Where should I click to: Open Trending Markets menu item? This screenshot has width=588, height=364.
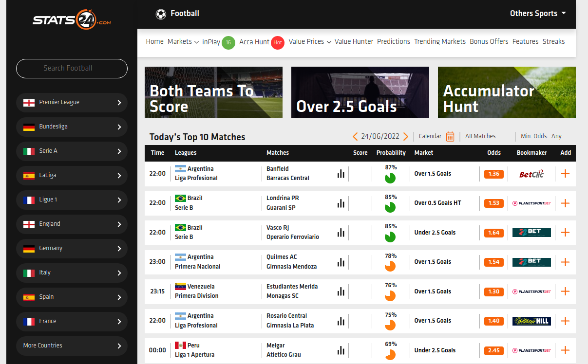[440, 42]
